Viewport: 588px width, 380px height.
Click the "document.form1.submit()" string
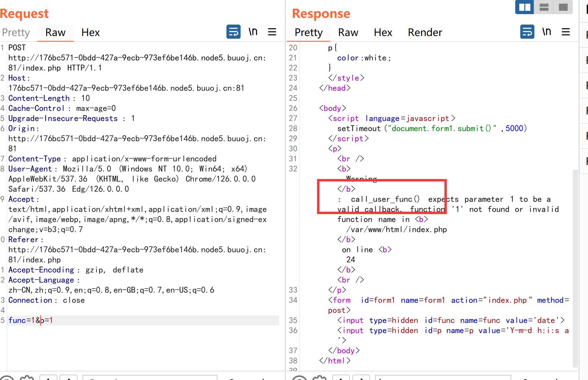442,129
